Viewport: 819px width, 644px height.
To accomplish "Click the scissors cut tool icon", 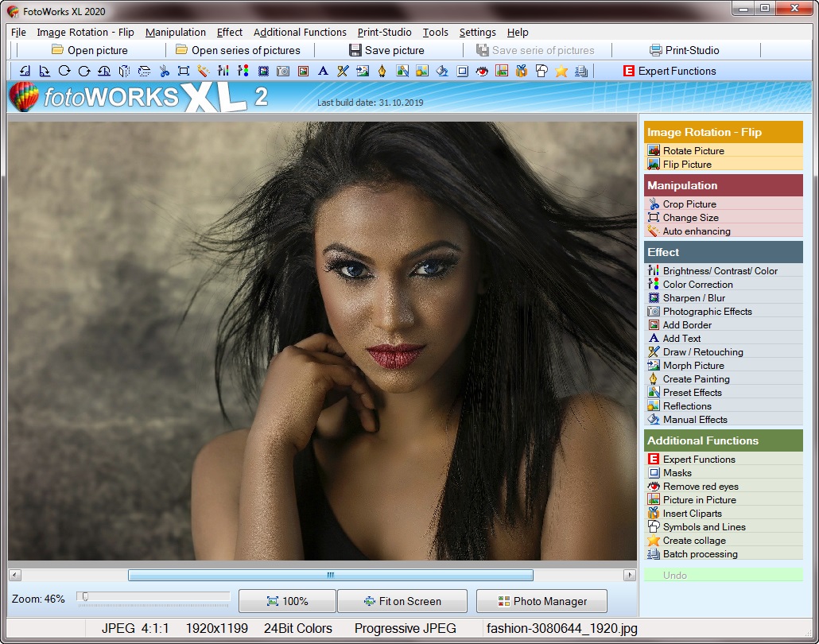I will (x=165, y=71).
